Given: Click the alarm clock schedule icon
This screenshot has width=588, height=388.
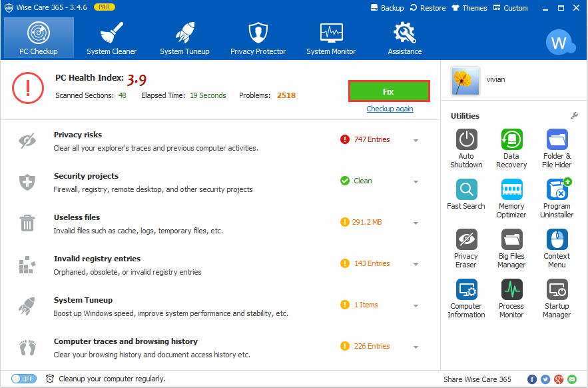Looking at the screenshot, I should point(50,379).
